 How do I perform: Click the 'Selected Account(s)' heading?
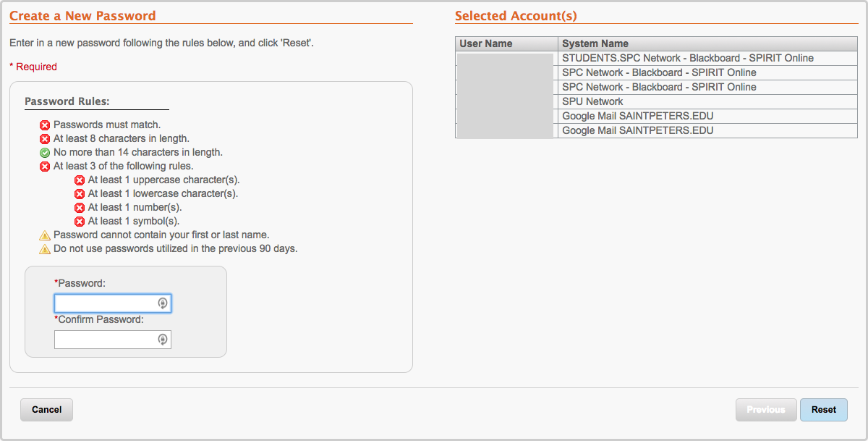(x=516, y=15)
